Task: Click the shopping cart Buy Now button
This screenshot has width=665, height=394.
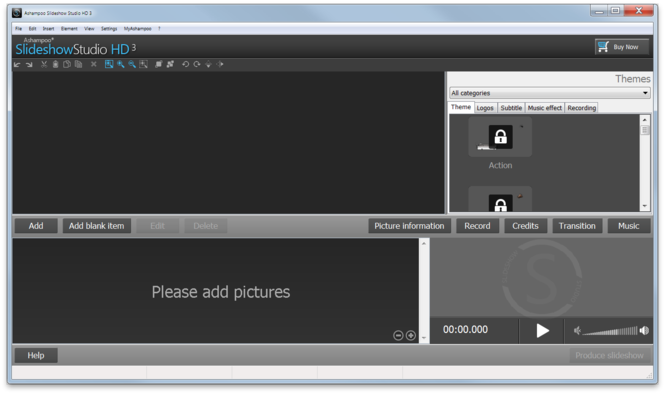Action: click(x=622, y=47)
